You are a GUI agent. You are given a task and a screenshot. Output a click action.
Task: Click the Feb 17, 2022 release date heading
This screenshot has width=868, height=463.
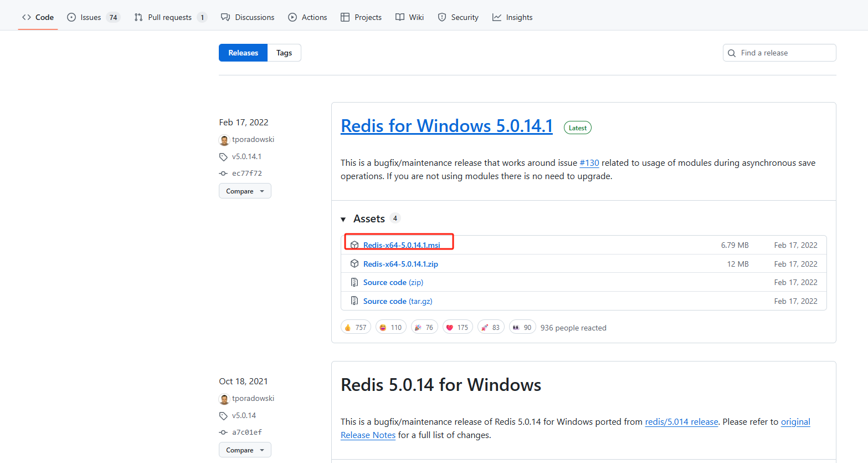244,122
